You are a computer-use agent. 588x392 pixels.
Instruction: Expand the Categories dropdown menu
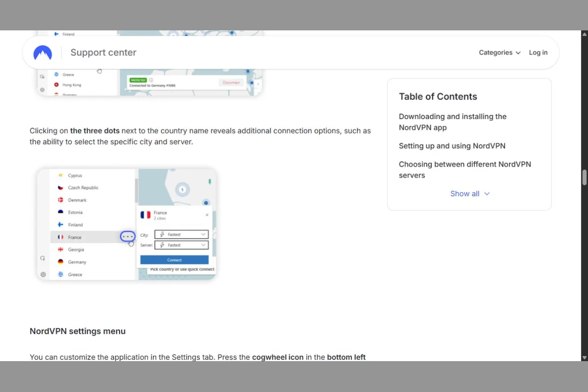500,52
